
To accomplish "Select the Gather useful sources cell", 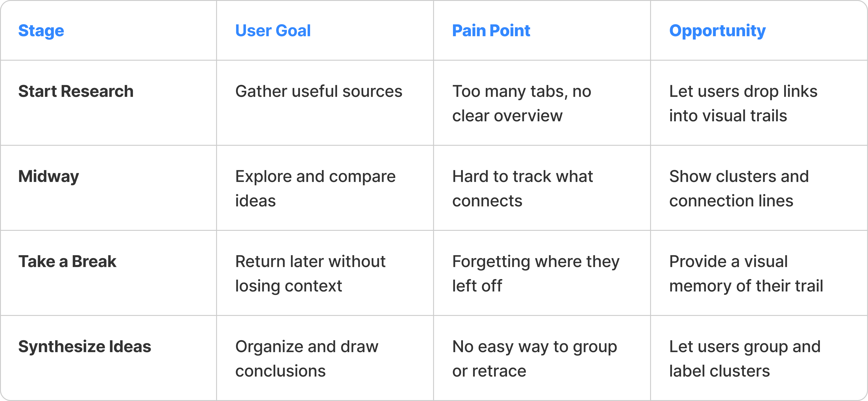I will (x=318, y=91).
